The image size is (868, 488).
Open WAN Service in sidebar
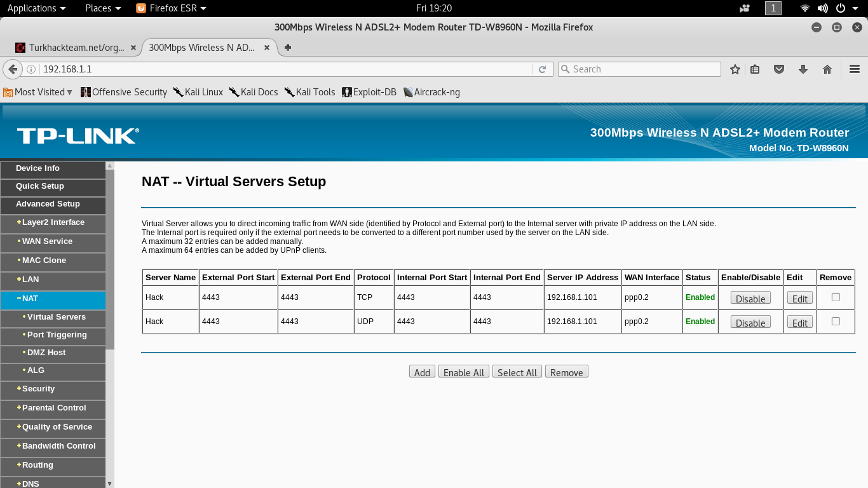53,242
